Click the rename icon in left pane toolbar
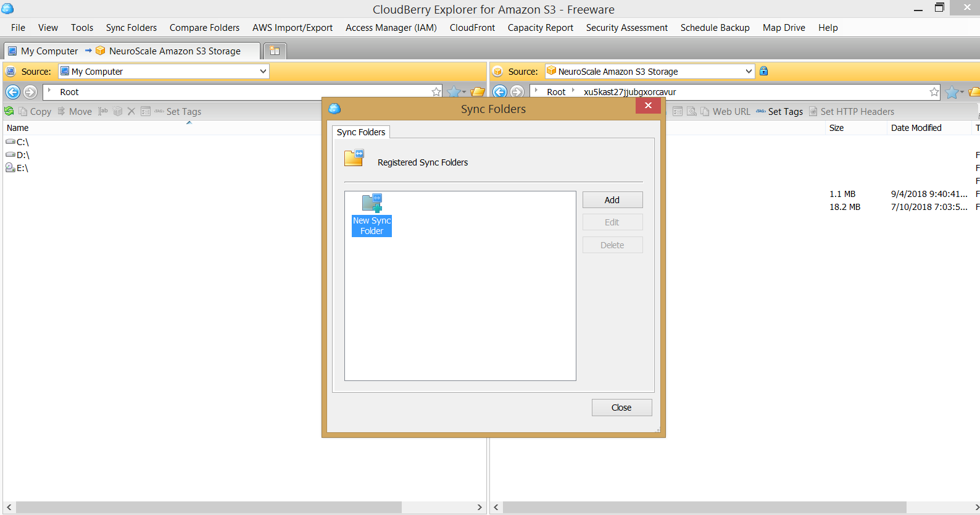This screenshot has height=515, width=980. 103,111
